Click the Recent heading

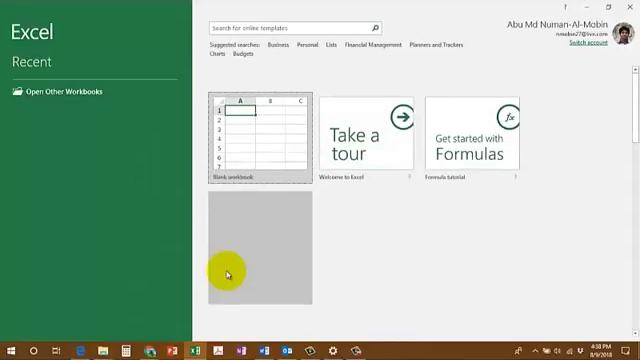31,62
